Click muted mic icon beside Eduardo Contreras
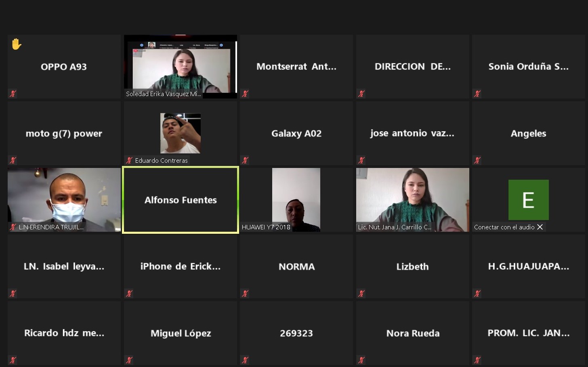Viewport: 588px width, 367px height. coord(129,160)
